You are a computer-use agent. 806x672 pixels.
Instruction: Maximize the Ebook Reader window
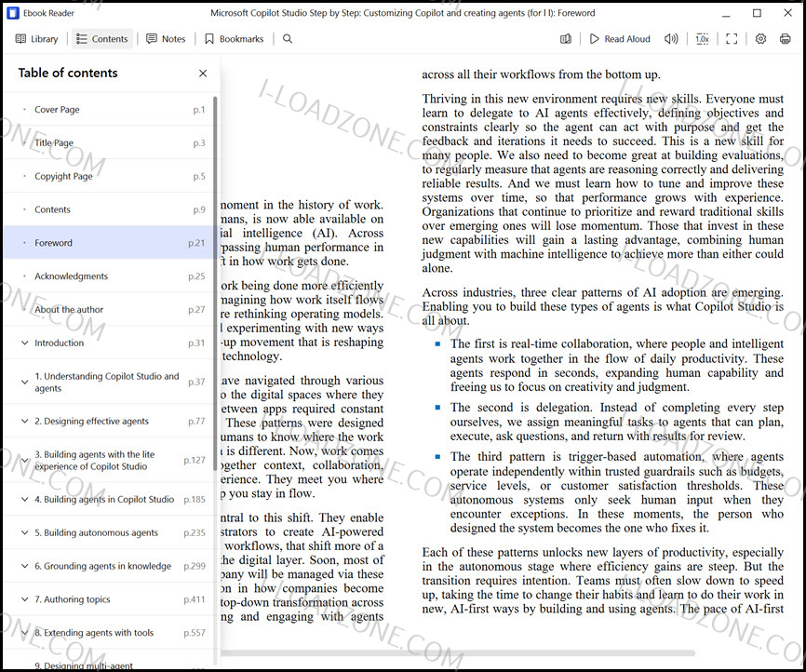pos(757,13)
